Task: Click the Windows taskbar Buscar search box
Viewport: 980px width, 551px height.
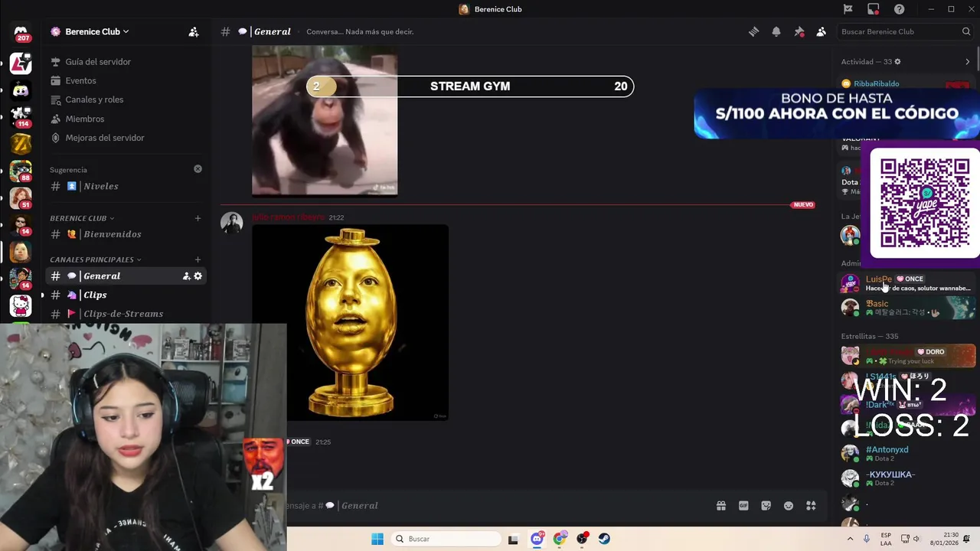Action: tap(446, 539)
